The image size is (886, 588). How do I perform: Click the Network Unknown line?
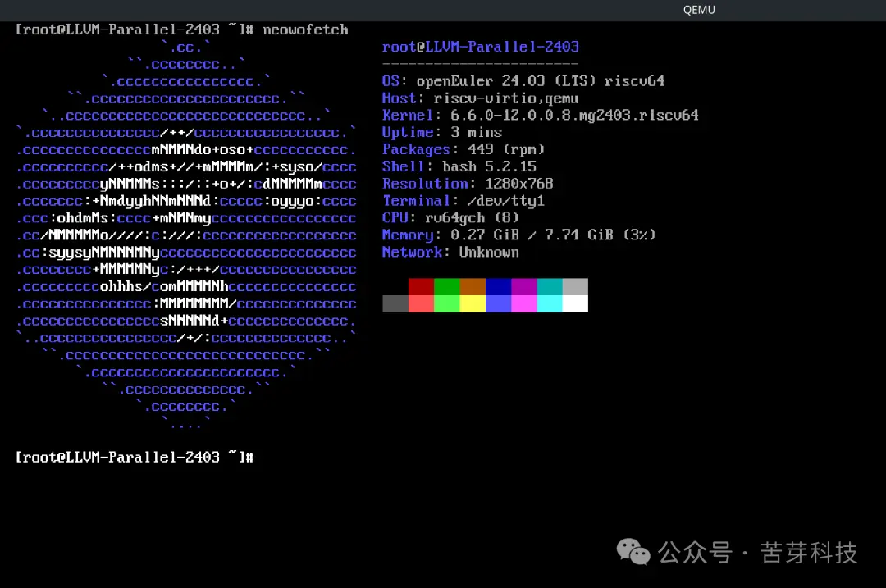(450, 253)
